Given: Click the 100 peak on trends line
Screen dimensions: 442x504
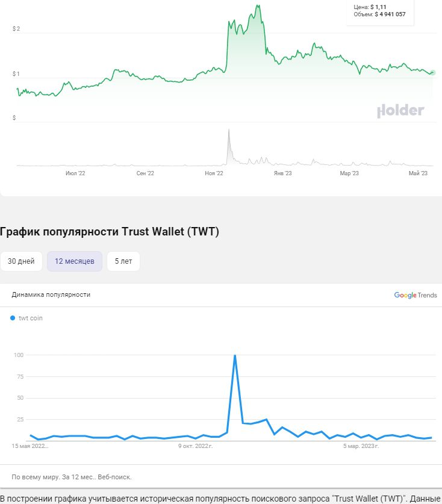Looking at the screenshot, I should (x=234, y=356).
